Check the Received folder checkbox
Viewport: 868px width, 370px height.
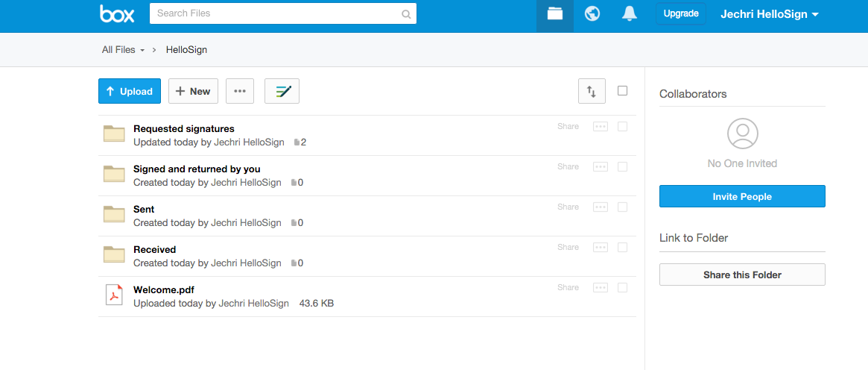coord(622,247)
